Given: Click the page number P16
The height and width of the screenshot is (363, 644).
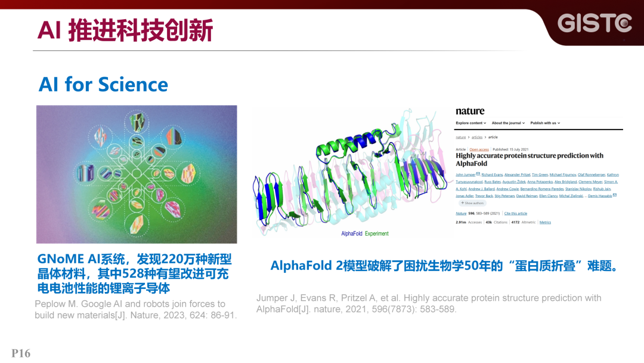Looking at the screenshot, I should [x=21, y=353].
